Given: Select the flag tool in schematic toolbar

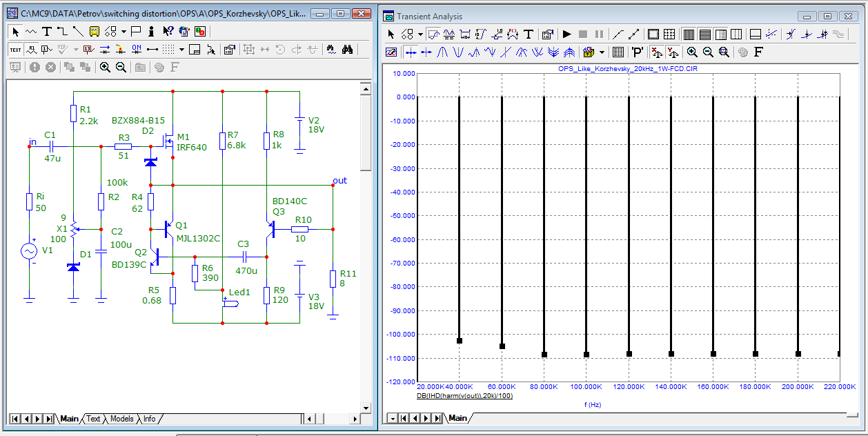Looking at the screenshot, I should 136,32.
